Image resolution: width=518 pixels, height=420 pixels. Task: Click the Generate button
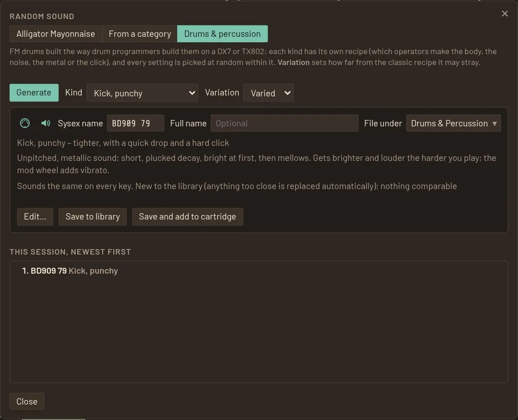click(x=34, y=93)
